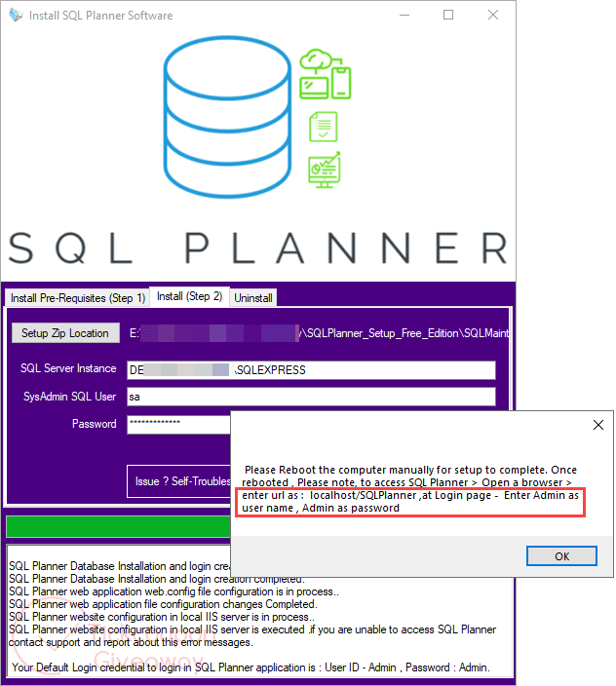Click the SysAdmin SQL User field
Screen dimensions: 616x686
[311, 397]
